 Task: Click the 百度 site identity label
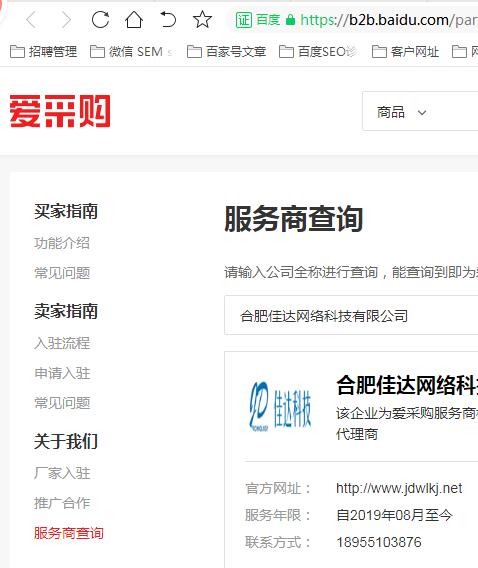coord(268,20)
